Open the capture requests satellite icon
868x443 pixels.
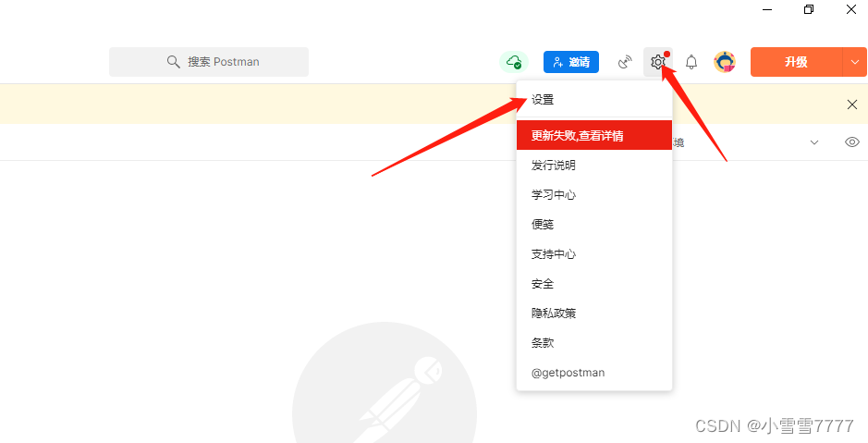pos(625,62)
